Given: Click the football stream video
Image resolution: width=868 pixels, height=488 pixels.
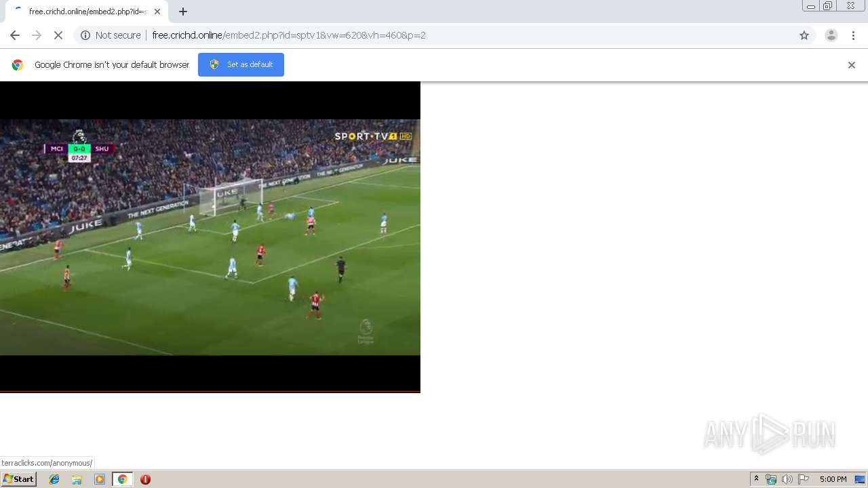Looking at the screenshot, I should click(210, 237).
